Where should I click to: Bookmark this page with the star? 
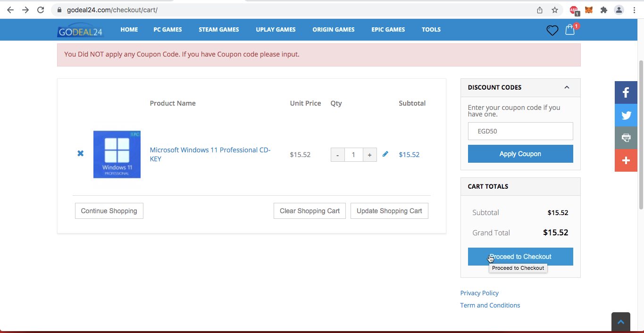pyautogui.click(x=555, y=10)
